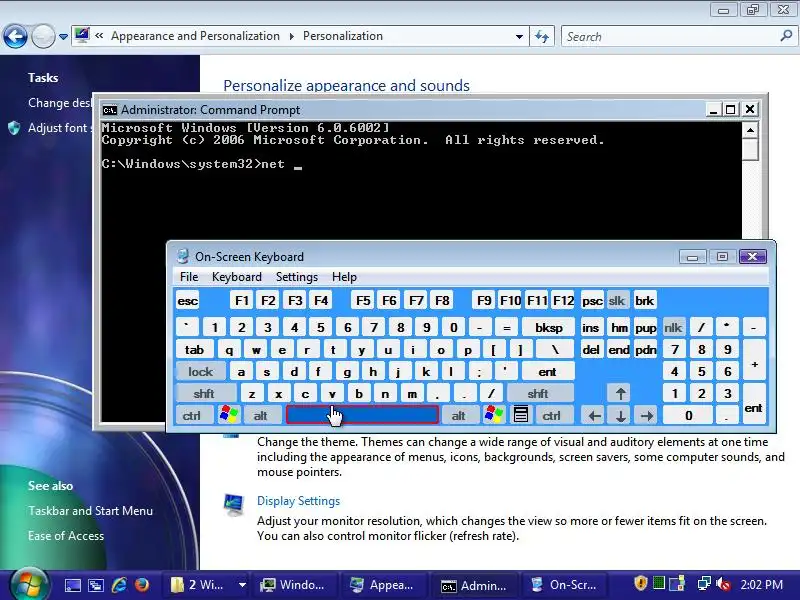
Task: Open Ease of Access link
Action: coord(66,536)
